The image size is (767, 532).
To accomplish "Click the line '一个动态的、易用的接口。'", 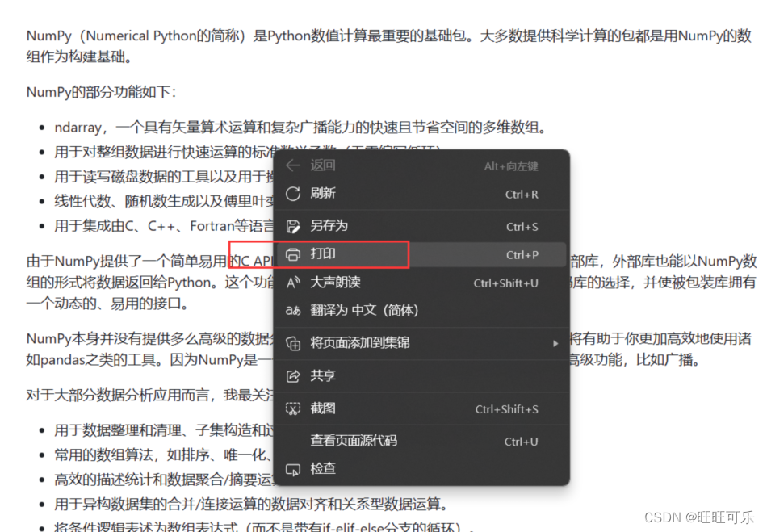I will pyautogui.click(x=107, y=304).
